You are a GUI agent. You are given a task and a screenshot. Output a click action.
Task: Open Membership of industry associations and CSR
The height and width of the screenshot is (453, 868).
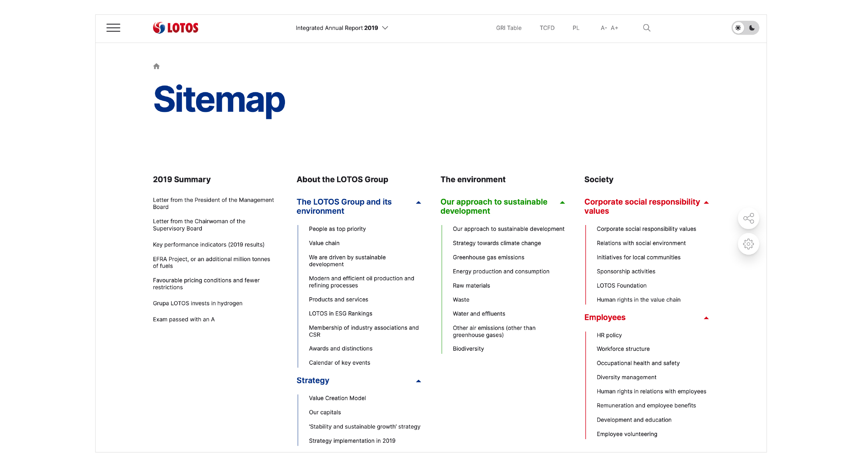point(364,331)
